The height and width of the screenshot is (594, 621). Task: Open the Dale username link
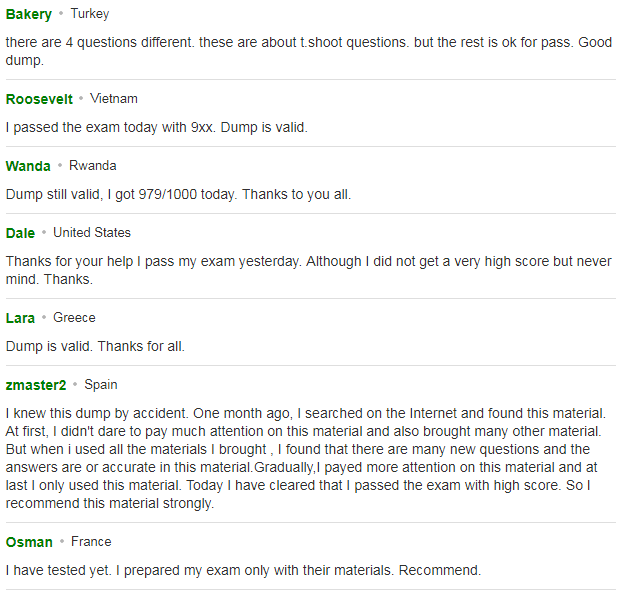(x=20, y=233)
